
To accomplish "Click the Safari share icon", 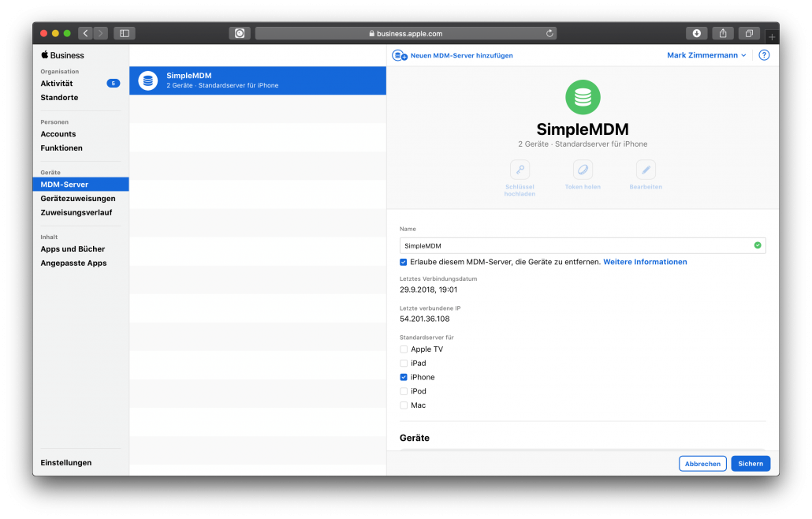I will pos(723,33).
